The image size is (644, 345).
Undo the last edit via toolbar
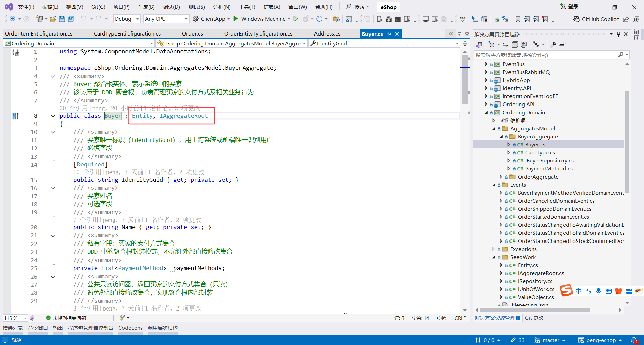click(83, 19)
